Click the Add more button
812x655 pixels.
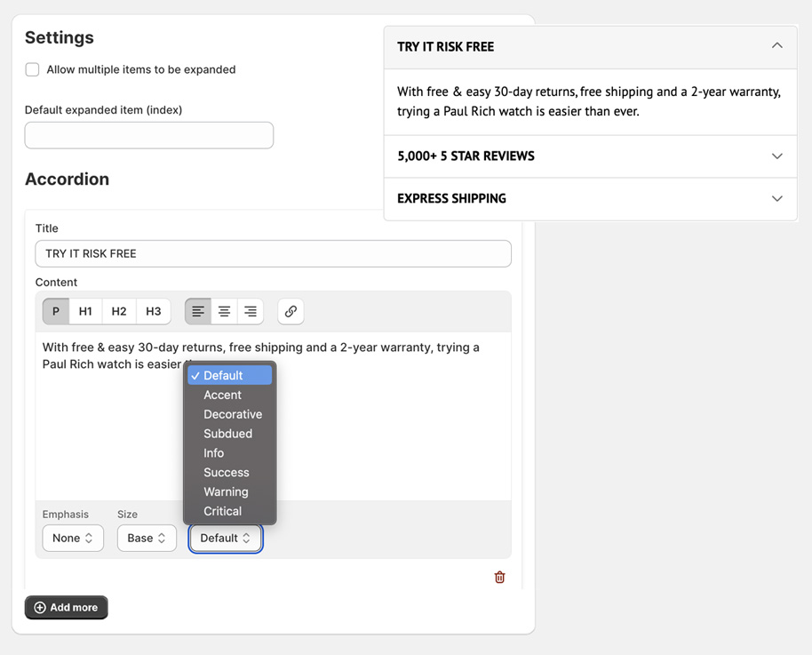point(66,607)
